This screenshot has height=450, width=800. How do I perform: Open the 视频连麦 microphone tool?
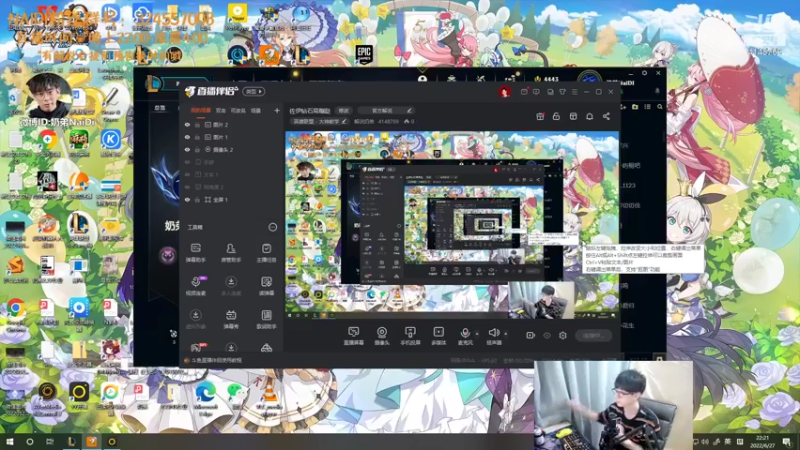[x=195, y=286]
